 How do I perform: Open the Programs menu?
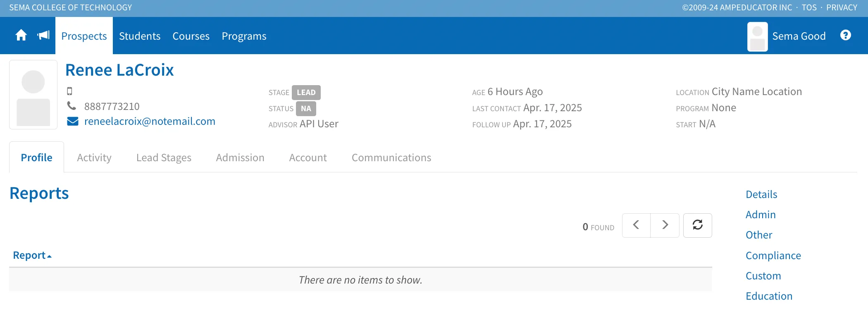coord(244,36)
